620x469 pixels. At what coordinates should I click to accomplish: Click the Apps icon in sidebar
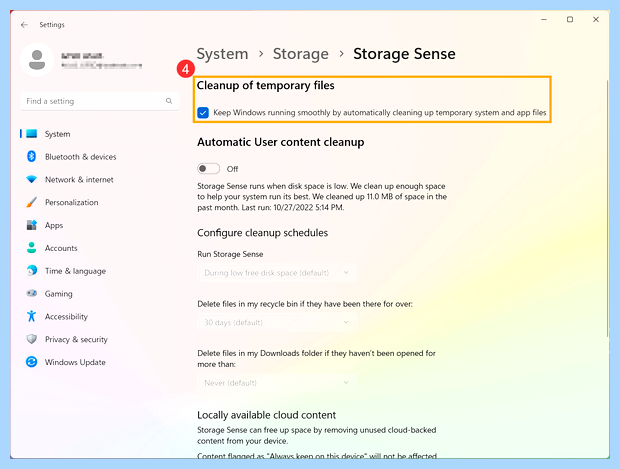32,225
